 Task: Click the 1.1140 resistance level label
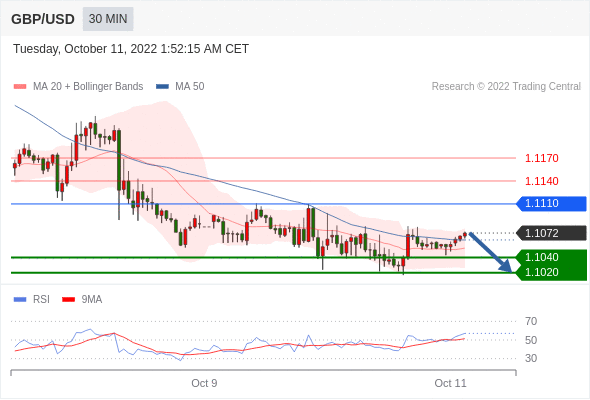[x=541, y=181]
